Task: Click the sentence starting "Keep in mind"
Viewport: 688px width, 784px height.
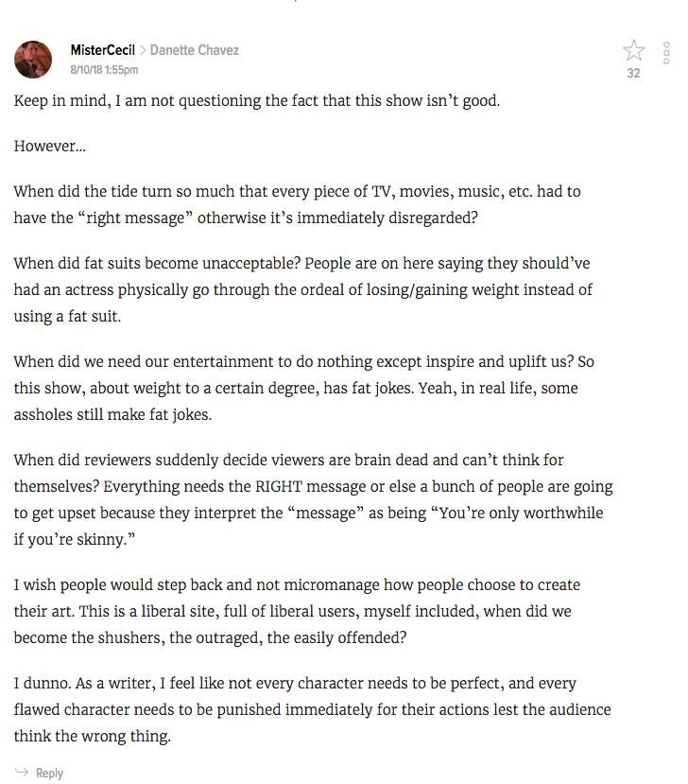Action: (257, 101)
